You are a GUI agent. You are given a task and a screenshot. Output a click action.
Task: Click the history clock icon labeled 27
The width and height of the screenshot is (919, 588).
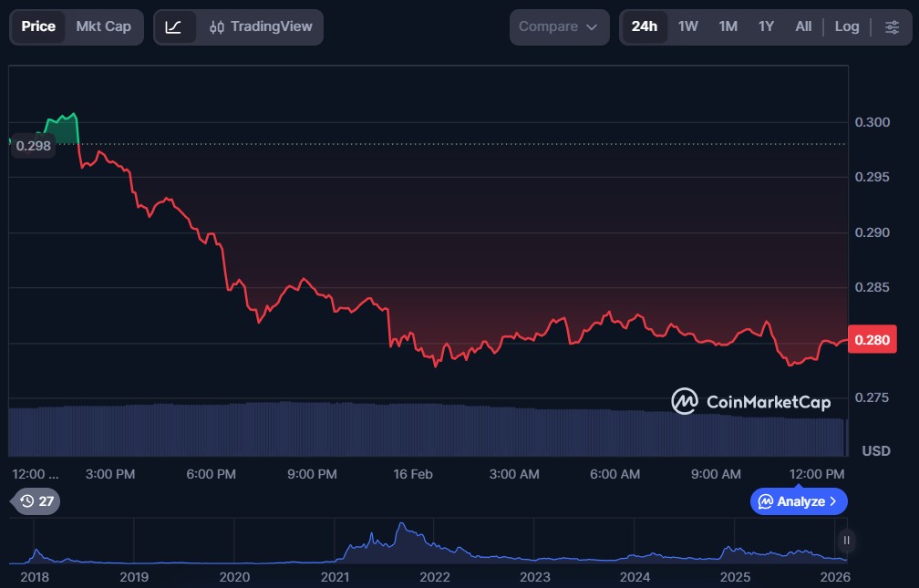coord(36,501)
